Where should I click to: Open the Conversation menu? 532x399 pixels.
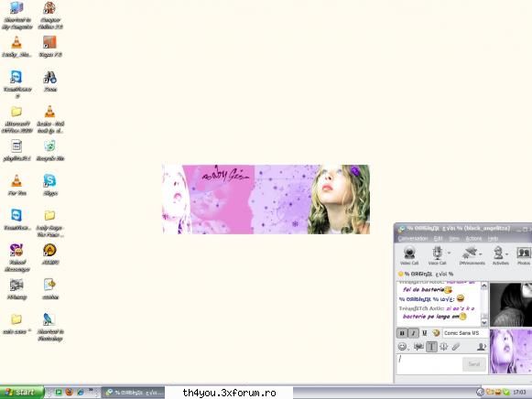pos(413,239)
